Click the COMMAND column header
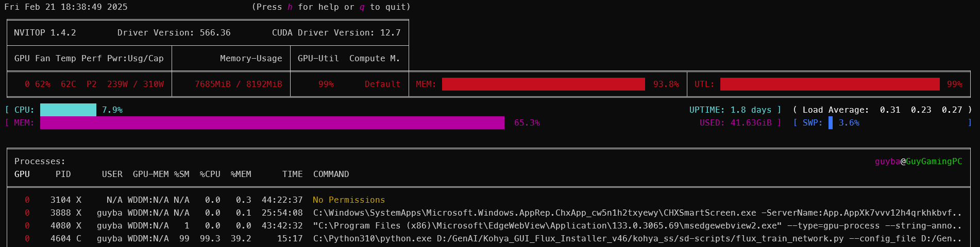The image size is (980, 247). coord(331,174)
